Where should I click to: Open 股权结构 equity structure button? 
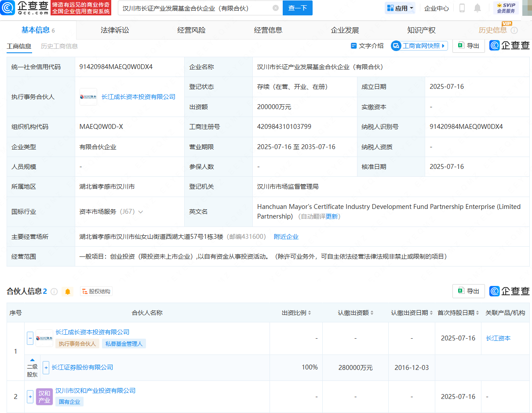(x=96, y=292)
